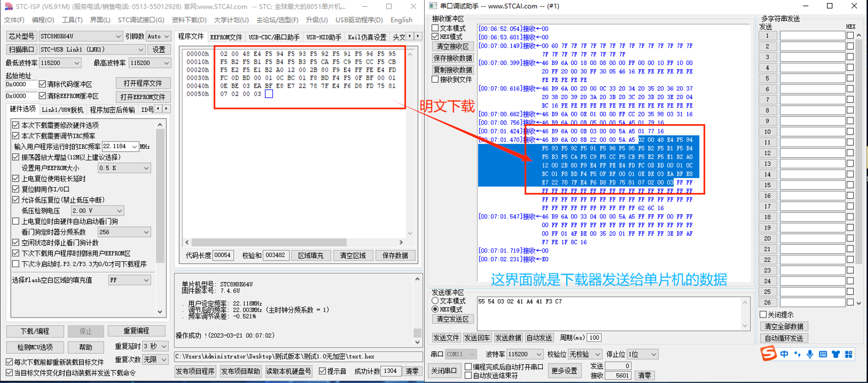This screenshot has width=868, height=383.
Task: Open the 芯片型号 STC8H8K64U dropdown
Action: tap(80, 36)
